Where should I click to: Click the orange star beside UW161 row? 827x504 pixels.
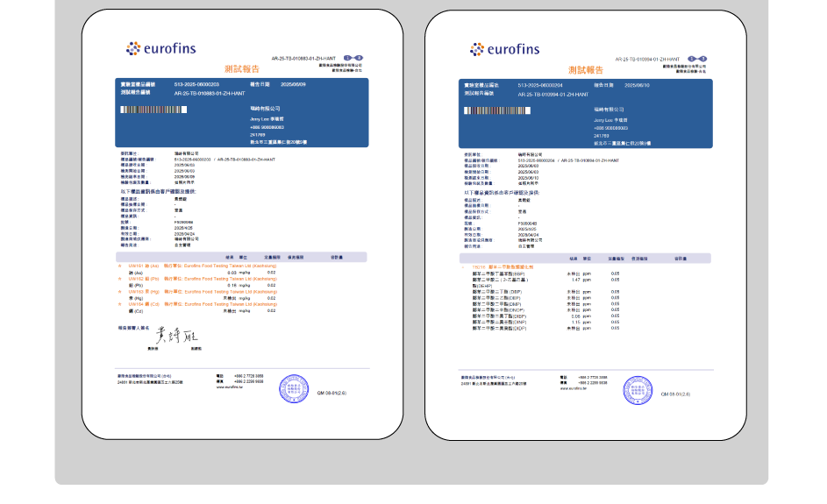pyautogui.click(x=120, y=264)
